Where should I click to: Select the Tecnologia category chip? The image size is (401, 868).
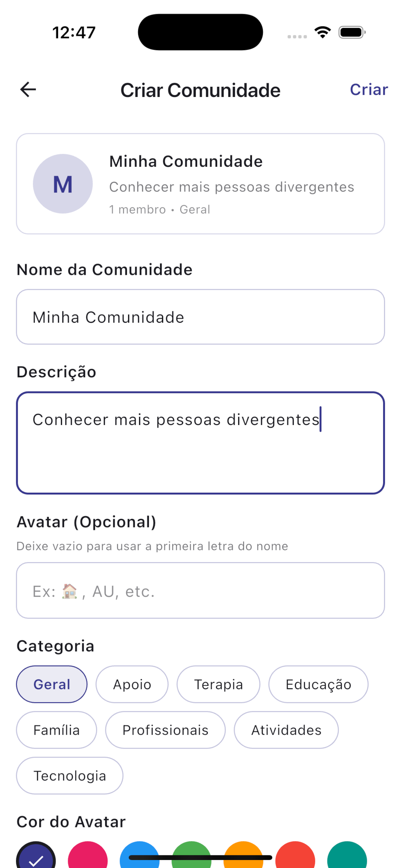70,776
